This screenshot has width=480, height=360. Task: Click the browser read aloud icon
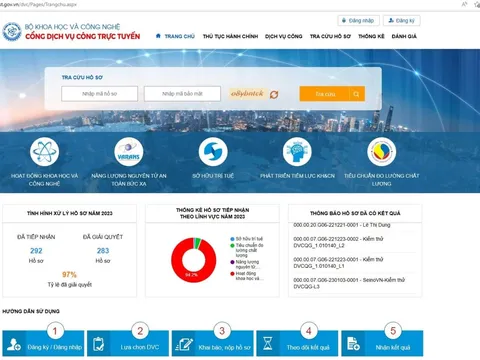[x=464, y=4]
